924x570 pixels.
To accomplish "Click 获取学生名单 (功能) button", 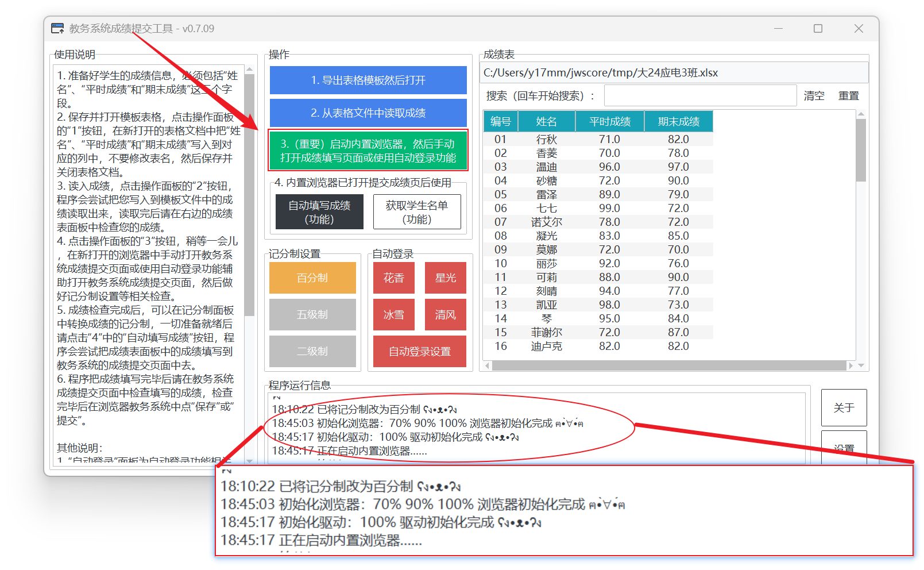I will coord(417,211).
